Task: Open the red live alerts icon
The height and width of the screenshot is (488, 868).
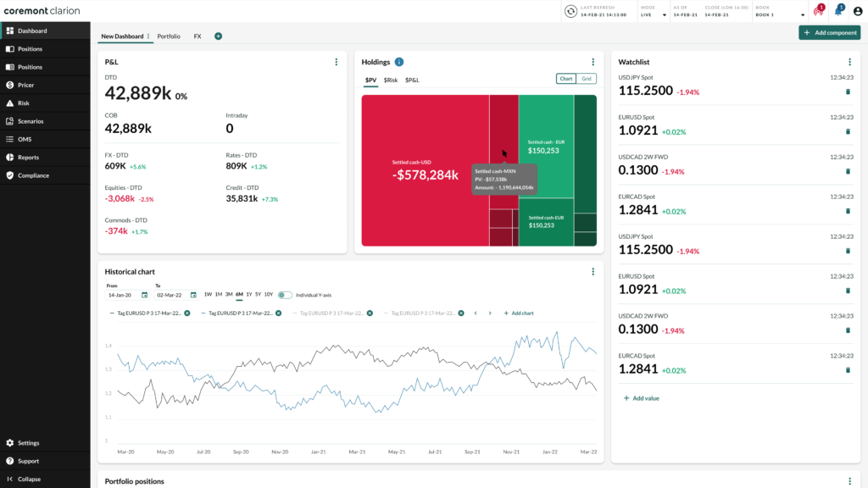Action: 818,11
